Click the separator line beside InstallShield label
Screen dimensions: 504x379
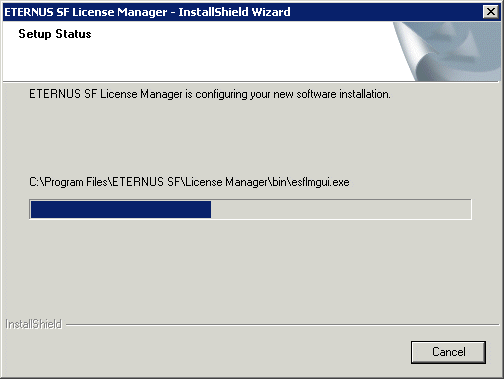(x=283, y=324)
